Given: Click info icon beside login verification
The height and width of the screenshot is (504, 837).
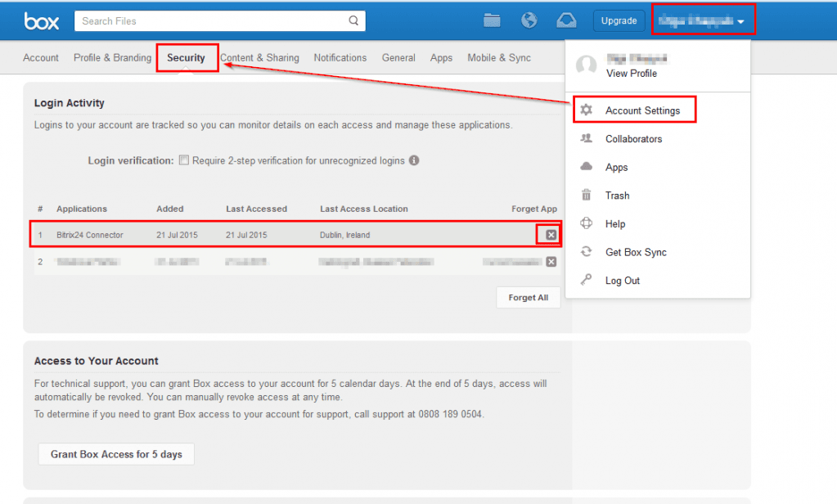Looking at the screenshot, I should tap(414, 160).
